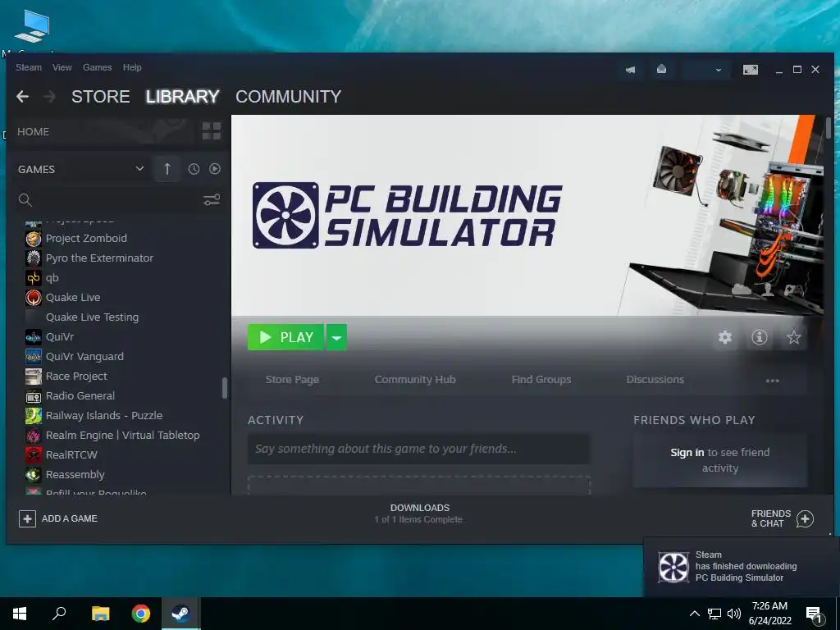
Task: Open the finished downloading notification
Action: pos(739,566)
